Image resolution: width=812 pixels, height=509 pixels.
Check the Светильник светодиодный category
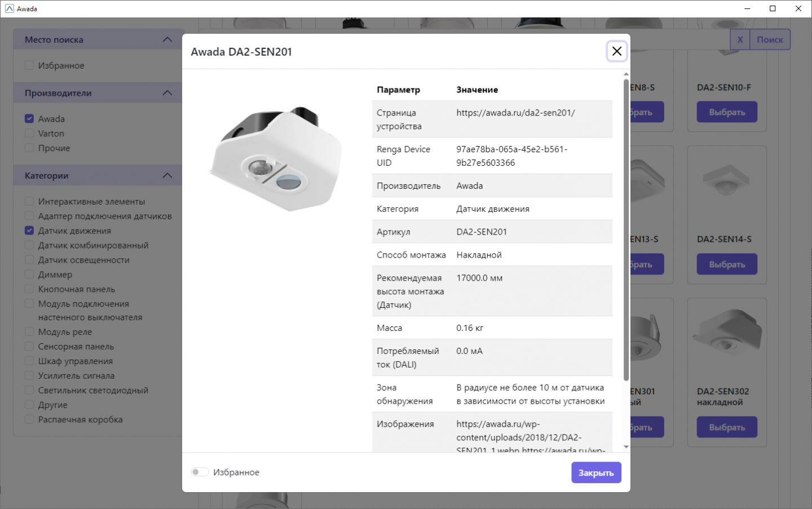[x=29, y=390]
